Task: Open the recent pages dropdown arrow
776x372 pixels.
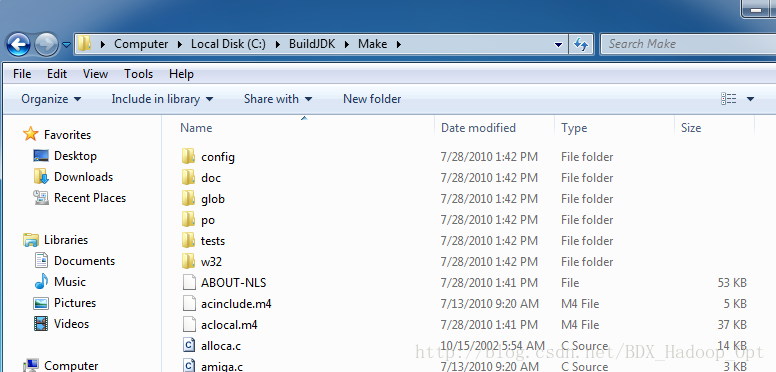Action: click(66, 45)
